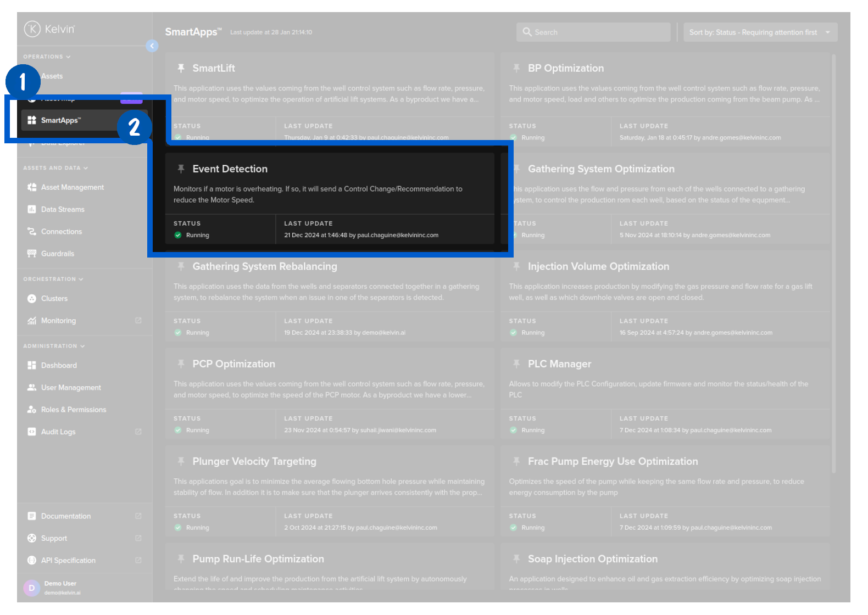This screenshot has width=868, height=615.
Task: Open Monitoring external link icon
Action: click(138, 321)
